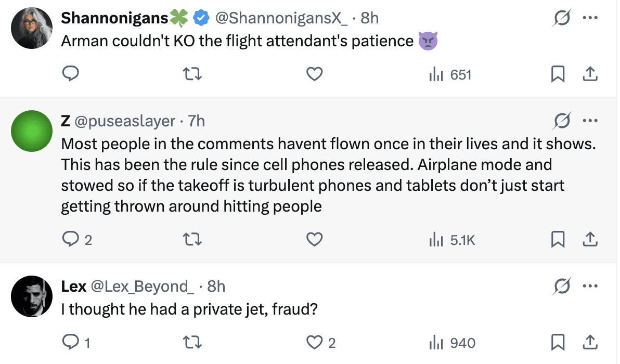The height and width of the screenshot is (364, 620).
Task: Like Lex's private jet tweet
Action: pos(314,343)
